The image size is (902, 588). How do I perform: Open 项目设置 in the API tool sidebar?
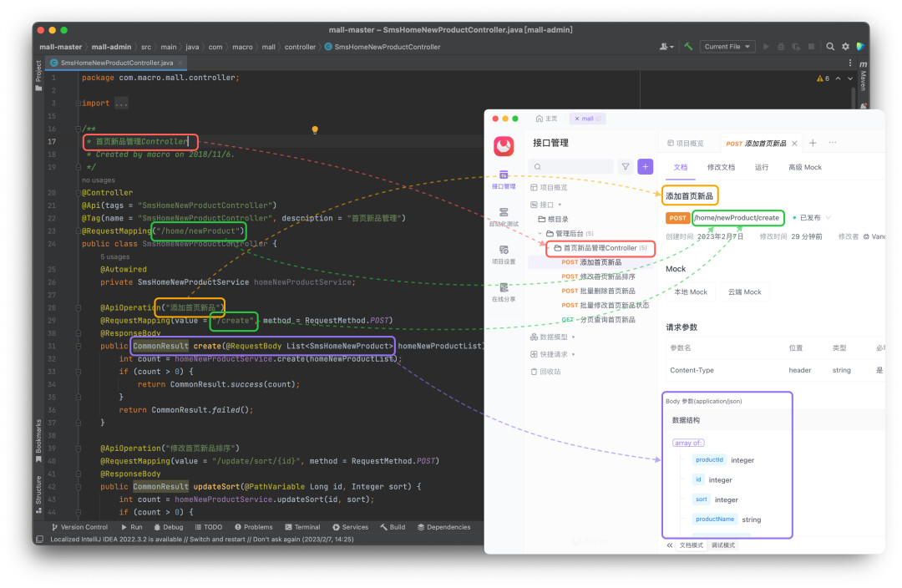[504, 255]
